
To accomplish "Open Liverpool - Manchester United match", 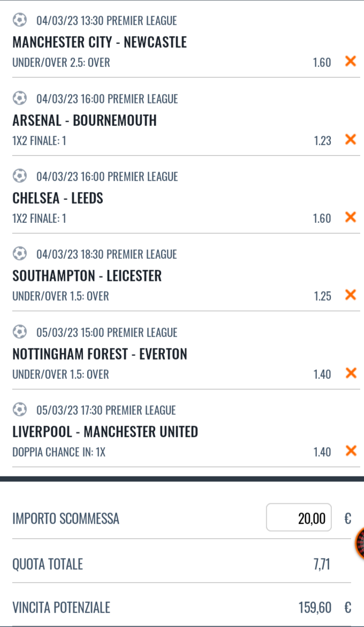I will 105,431.
